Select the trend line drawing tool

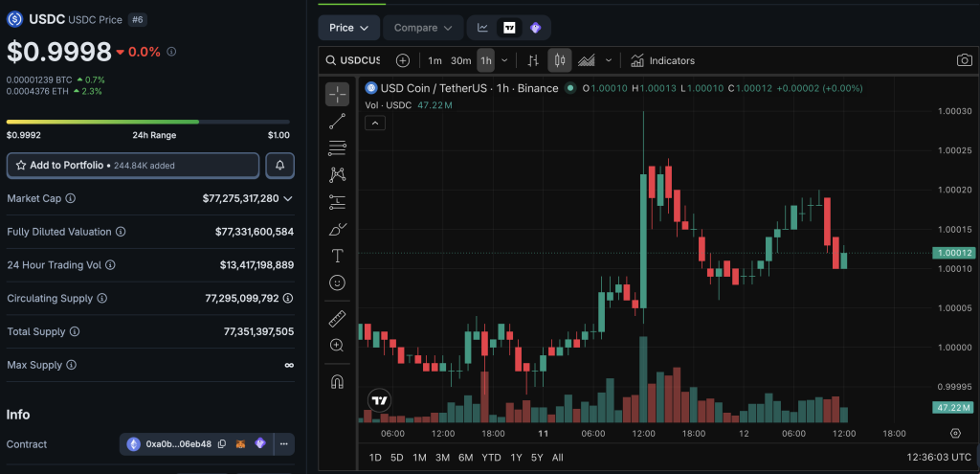[337, 122]
